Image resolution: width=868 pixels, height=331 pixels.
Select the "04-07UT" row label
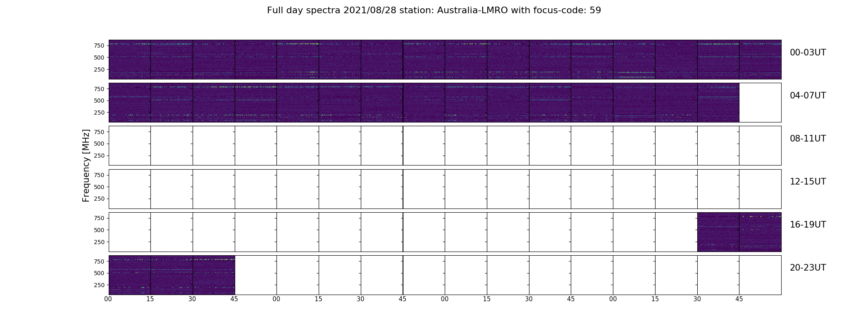[x=808, y=96]
